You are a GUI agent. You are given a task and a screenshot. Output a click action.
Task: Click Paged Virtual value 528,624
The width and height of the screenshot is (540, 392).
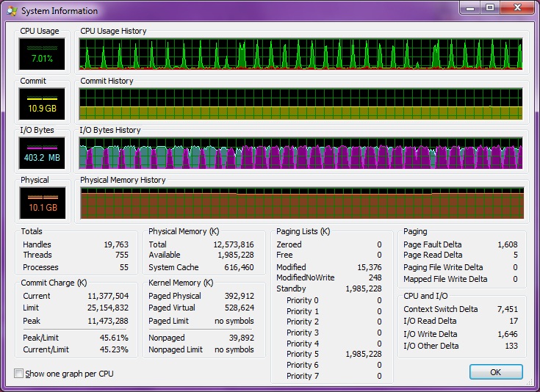[x=240, y=308]
